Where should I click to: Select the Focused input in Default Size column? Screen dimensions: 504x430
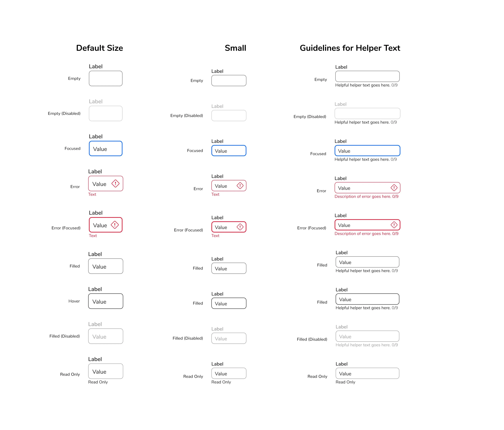[105, 148]
